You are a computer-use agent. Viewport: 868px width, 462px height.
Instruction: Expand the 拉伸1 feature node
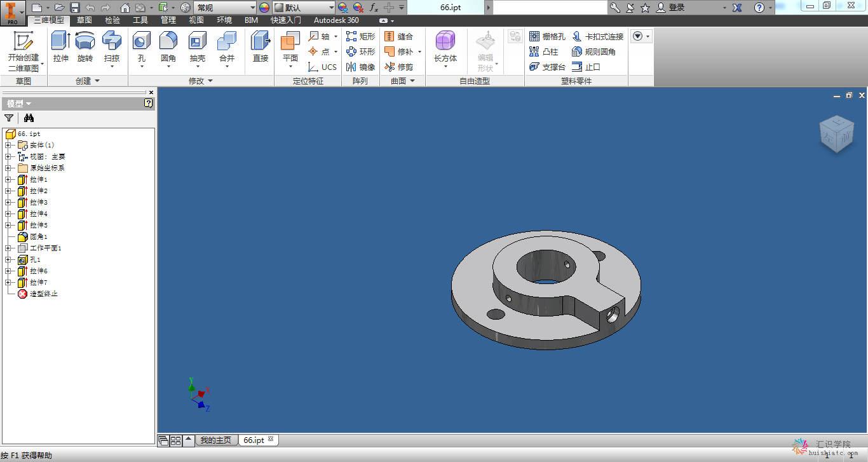[8, 179]
